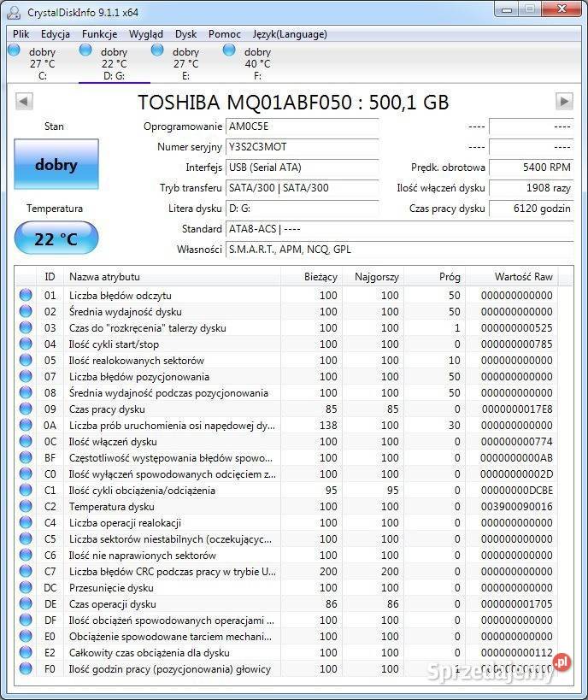Click status icon of attribute C0 row
The height and width of the screenshot is (700, 588).
(26, 474)
